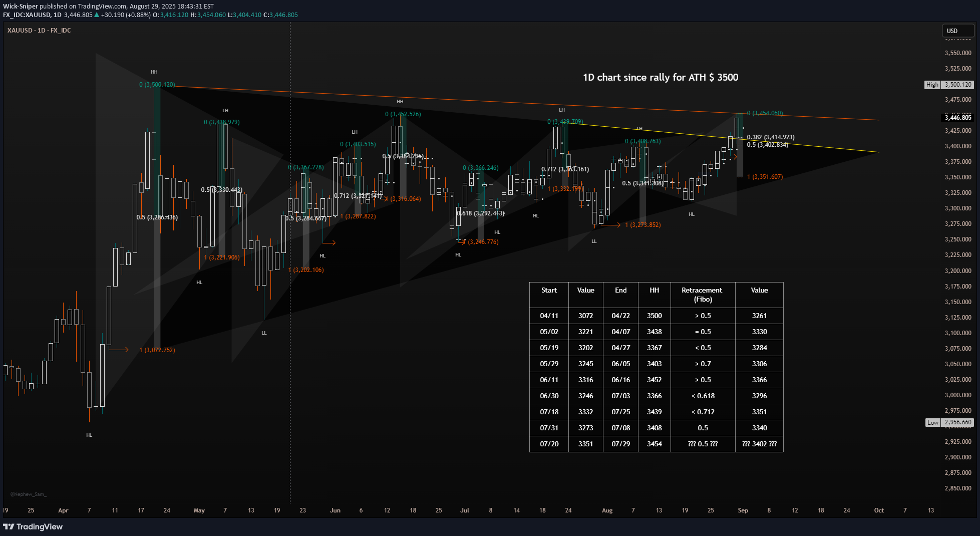980x536 pixels.
Task: Click the 'Sep' marker on the time axis
Action: pos(743,510)
